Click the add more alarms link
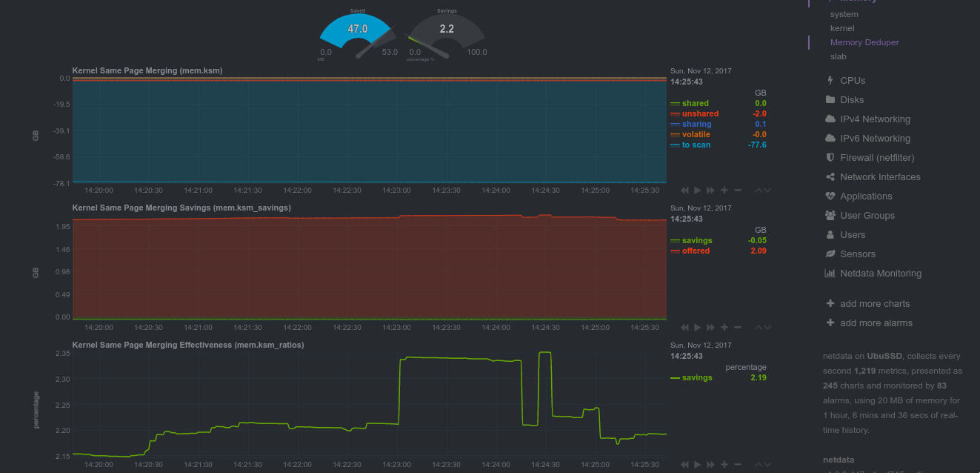The width and height of the screenshot is (980, 473). [x=876, y=322]
